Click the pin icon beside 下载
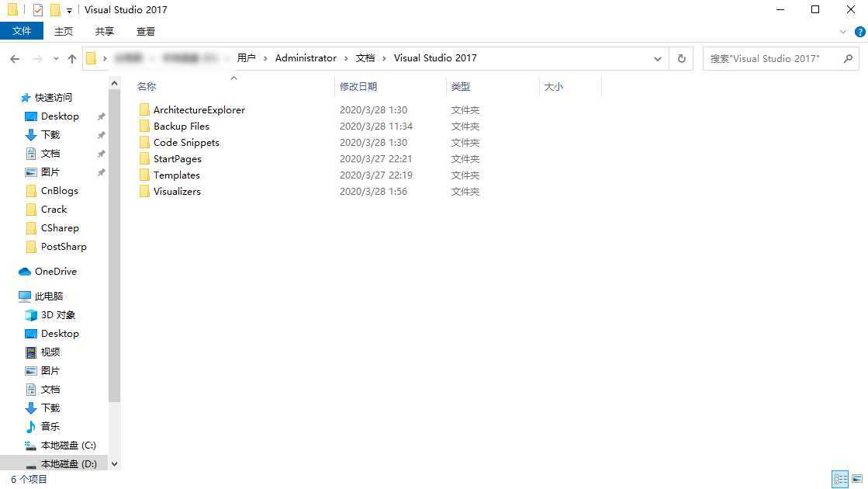This screenshot has width=868, height=489. (x=101, y=135)
